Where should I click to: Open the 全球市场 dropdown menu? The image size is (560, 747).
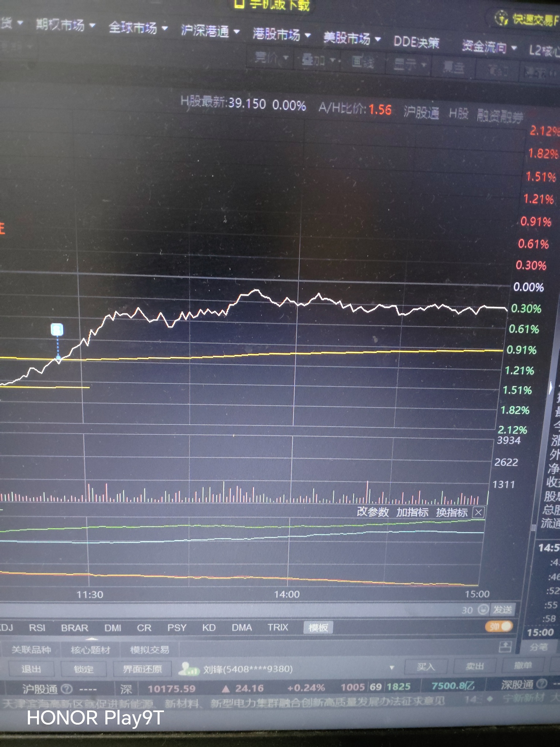pyautogui.click(x=138, y=28)
